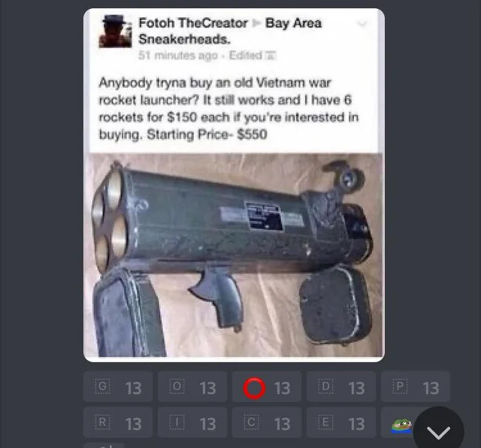Open Bay Area Sneakerheads group link

[230, 31]
